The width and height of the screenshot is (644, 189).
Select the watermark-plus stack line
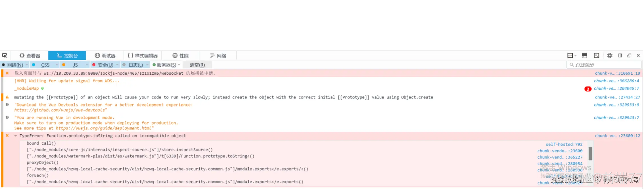(141, 156)
